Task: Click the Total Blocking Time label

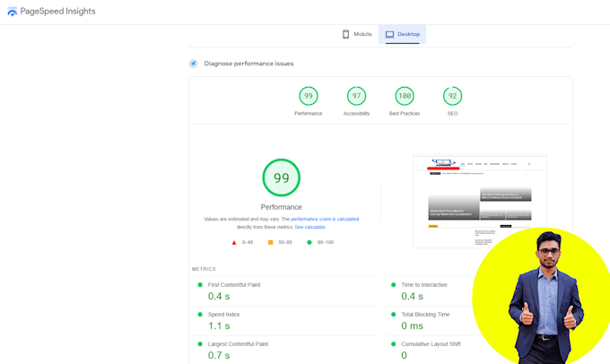Action: (x=425, y=314)
